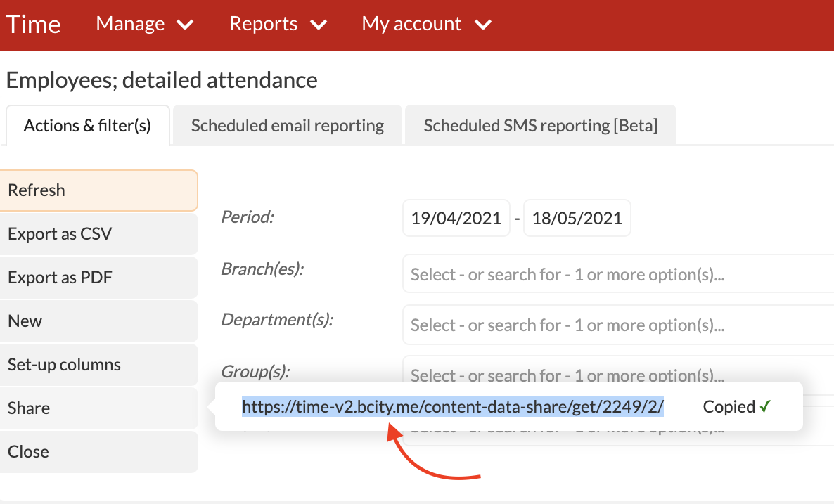Expand the Reports chevron arrow

click(x=319, y=25)
